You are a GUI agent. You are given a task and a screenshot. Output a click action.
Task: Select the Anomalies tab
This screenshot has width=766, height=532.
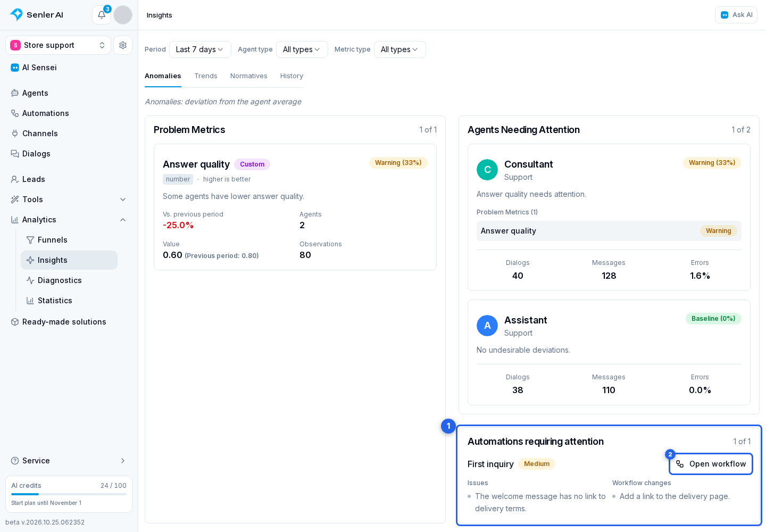(x=163, y=76)
